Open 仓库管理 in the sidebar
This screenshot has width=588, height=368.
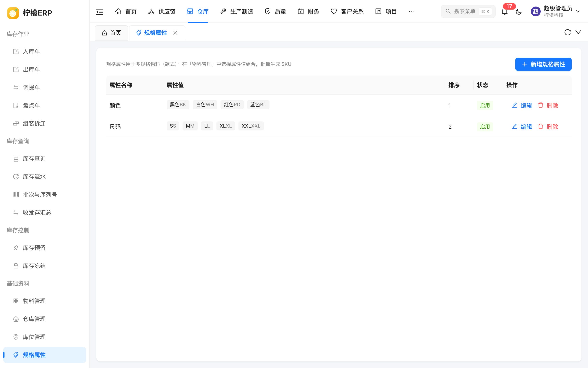click(45, 319)
